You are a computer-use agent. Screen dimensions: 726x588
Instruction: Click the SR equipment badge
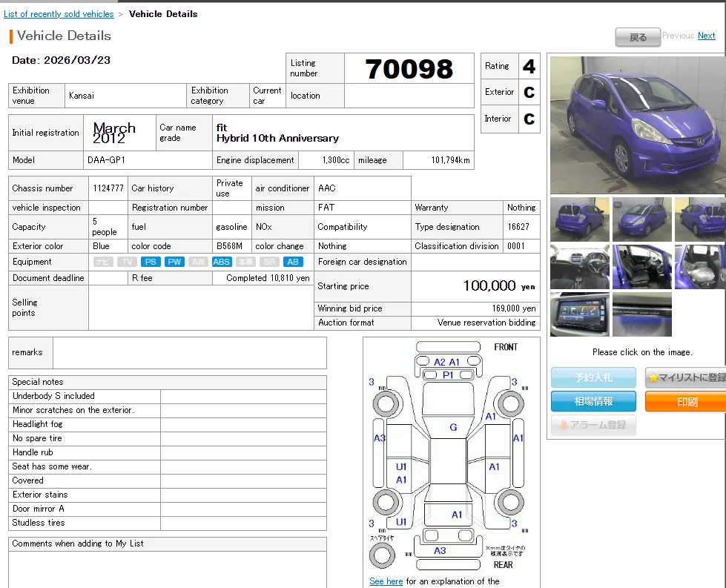tap(269, 262)
